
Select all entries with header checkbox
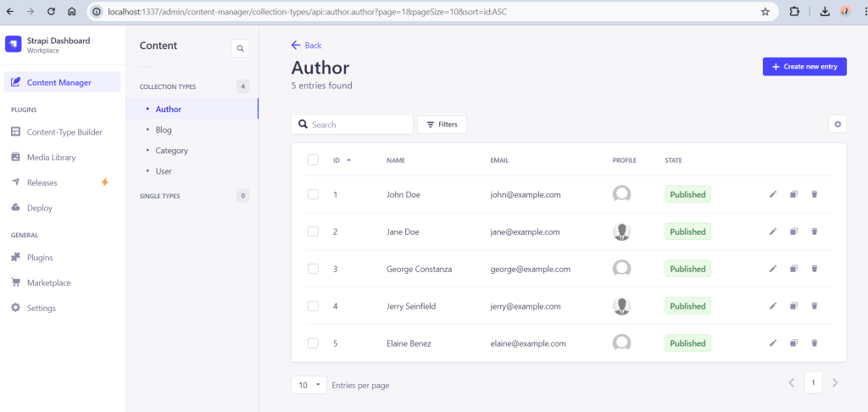(x=313, y=160)
